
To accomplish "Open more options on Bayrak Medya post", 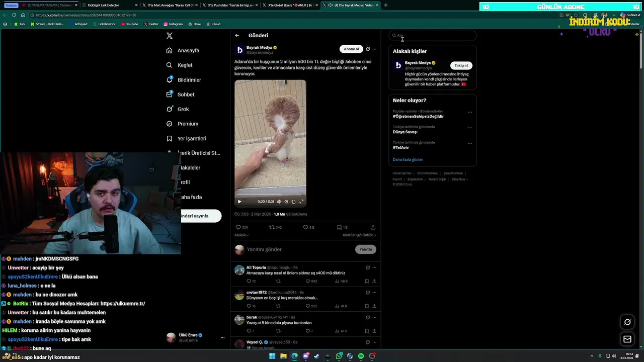I will (374, 49).
